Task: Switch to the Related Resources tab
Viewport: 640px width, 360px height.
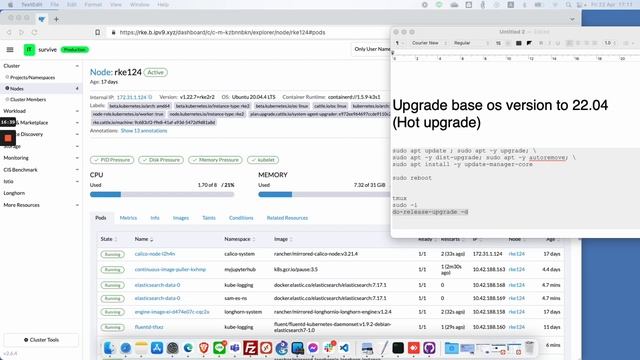Action: pos(287,218)
